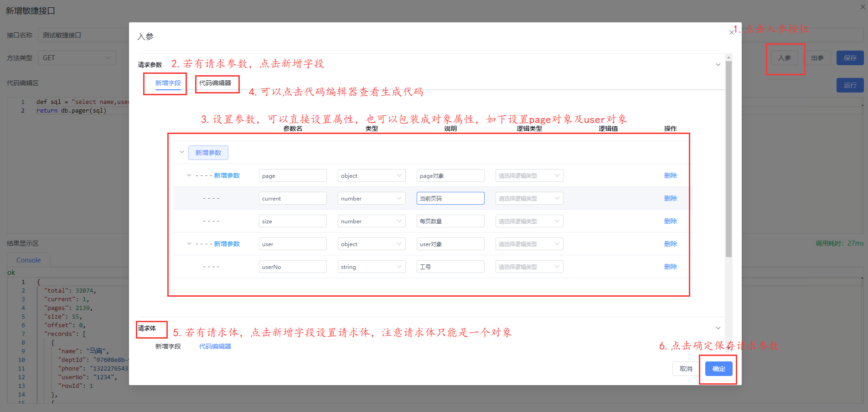Delete the page parameter row
Viewport: 868px width, 412px height.
pos(671,175)
